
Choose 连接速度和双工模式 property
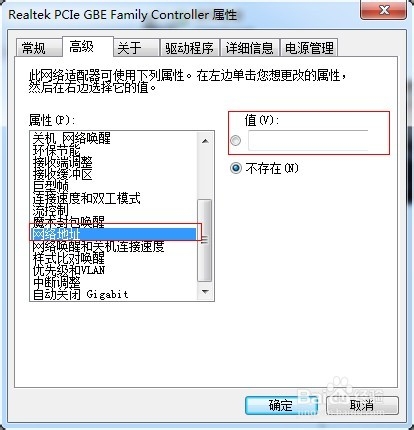(x=113, y=198)
